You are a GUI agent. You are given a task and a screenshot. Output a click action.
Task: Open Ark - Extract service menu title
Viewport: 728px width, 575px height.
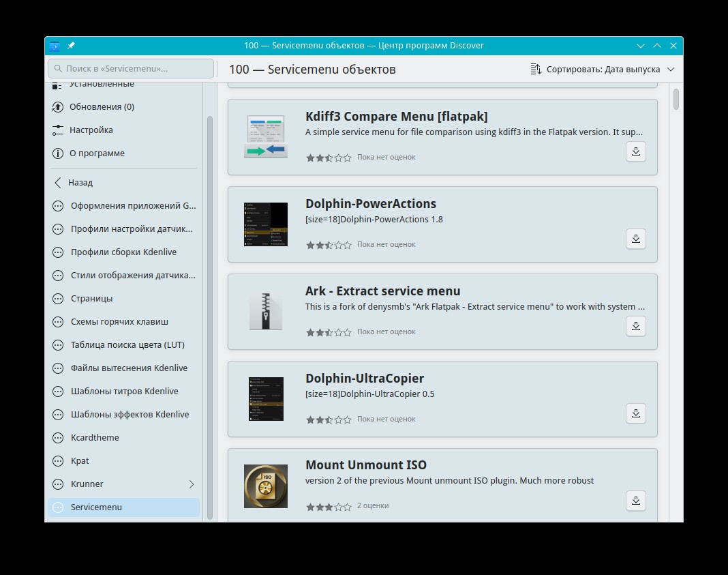pos(382,291)
